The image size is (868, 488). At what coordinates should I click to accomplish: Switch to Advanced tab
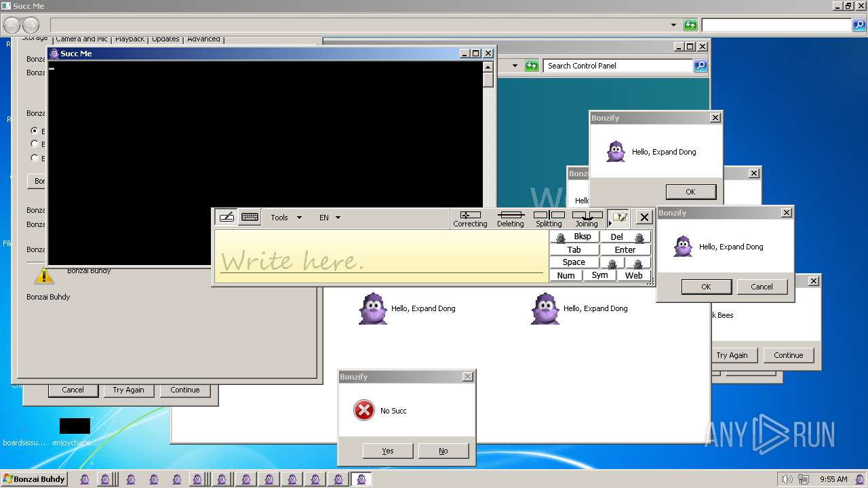click(203, 39)
